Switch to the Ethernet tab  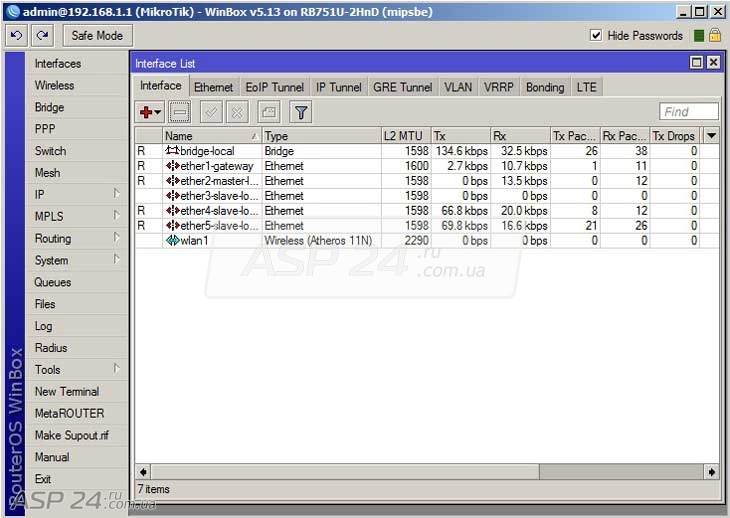[x=213, y=87]
